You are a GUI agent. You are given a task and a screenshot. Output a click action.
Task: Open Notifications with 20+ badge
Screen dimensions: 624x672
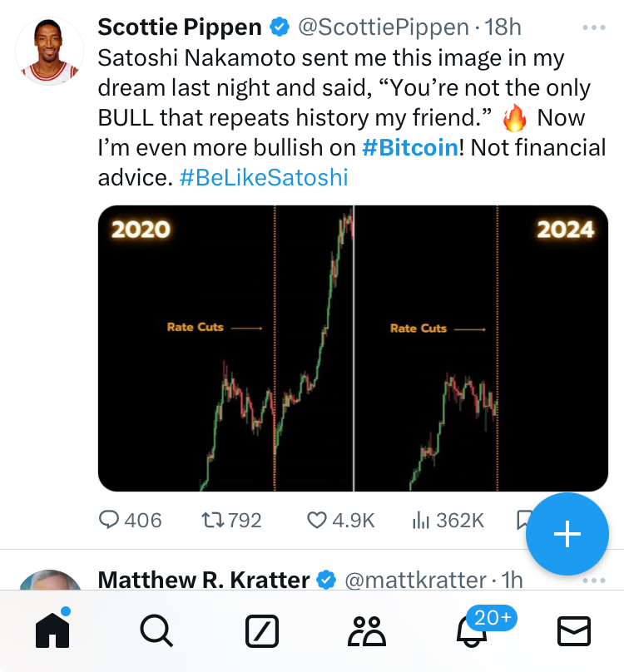(471, 632)
